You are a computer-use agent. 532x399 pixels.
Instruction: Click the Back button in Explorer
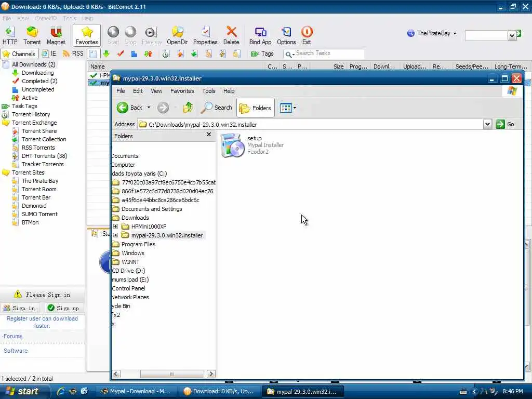coord(130,108)
